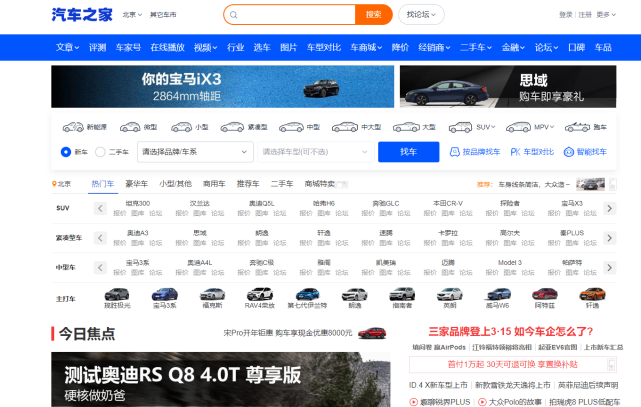Open the 汽车之家 logo homepage
Screen dimensions: 641x407
coord(82,15)
